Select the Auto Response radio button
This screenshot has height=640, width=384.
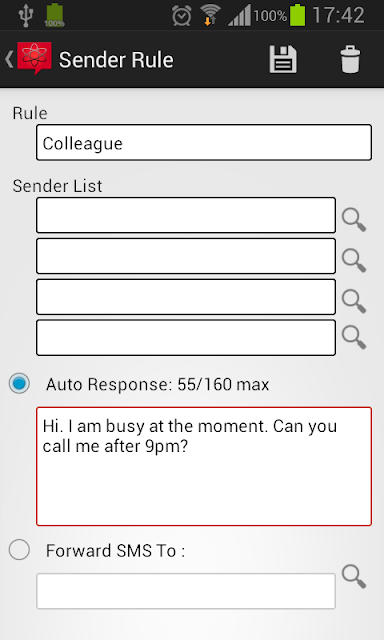pyautogui.click(x=19, y=383)
